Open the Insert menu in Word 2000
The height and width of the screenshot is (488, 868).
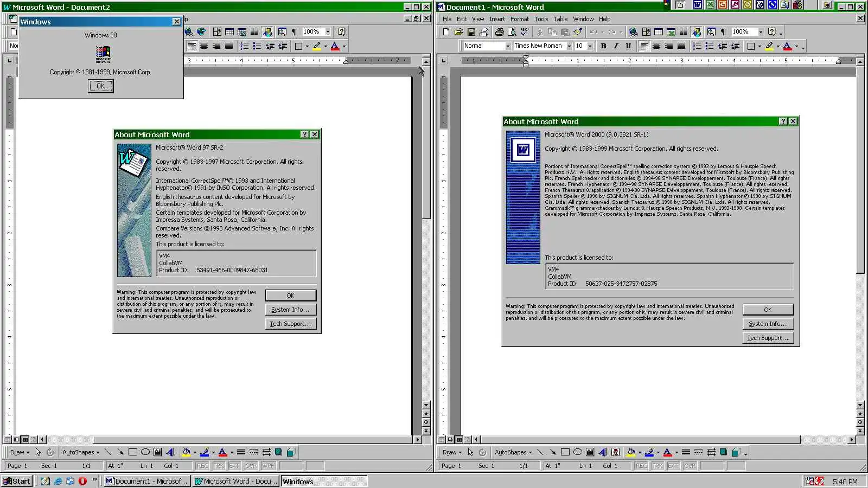[x=497, y=19]
